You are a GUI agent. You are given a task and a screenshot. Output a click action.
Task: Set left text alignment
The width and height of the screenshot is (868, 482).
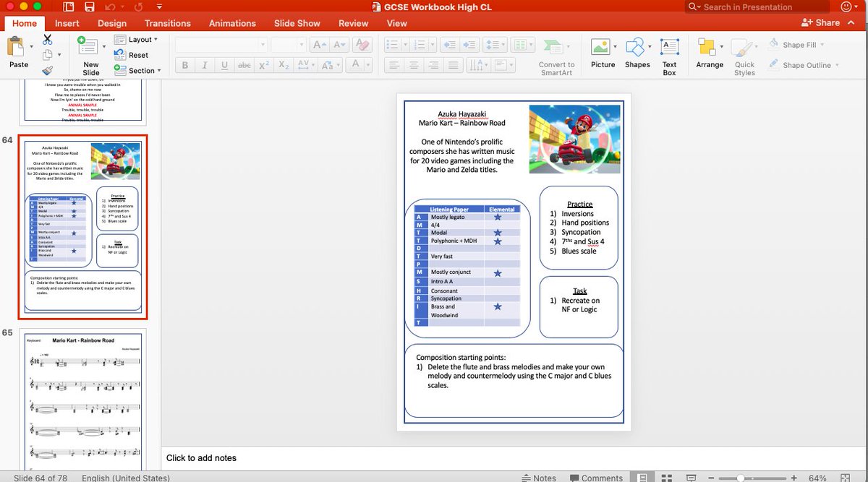393,65
